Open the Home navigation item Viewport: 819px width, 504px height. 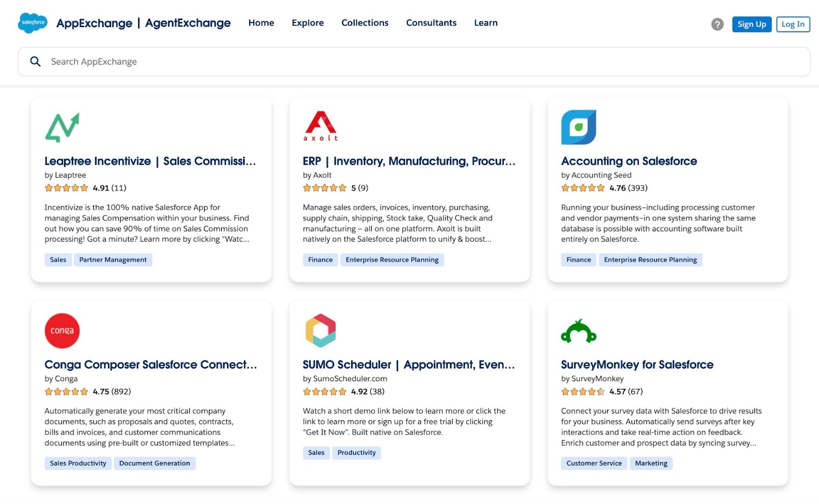[261, 23]
